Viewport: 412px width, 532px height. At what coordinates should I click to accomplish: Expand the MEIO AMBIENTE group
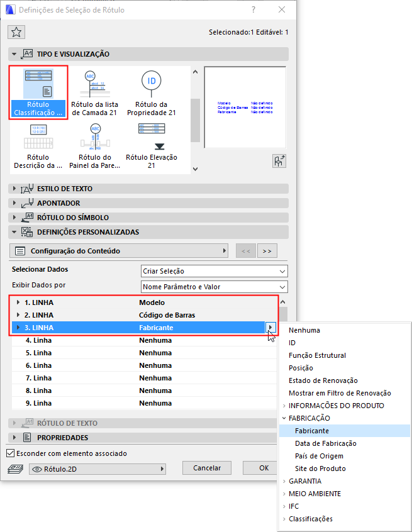pyautogui.click(x=284, y=493)
